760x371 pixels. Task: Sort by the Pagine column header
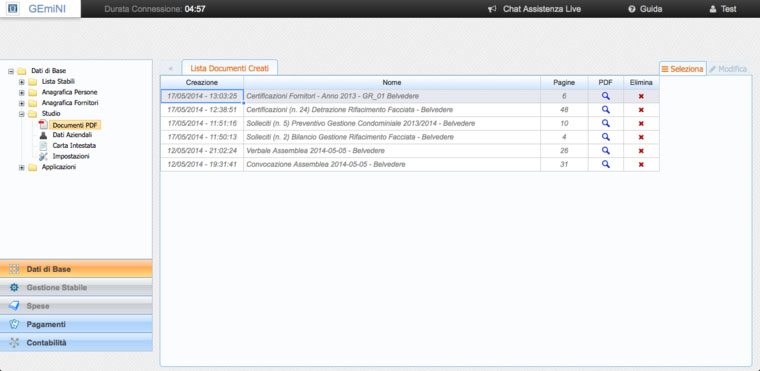point(564,82)
